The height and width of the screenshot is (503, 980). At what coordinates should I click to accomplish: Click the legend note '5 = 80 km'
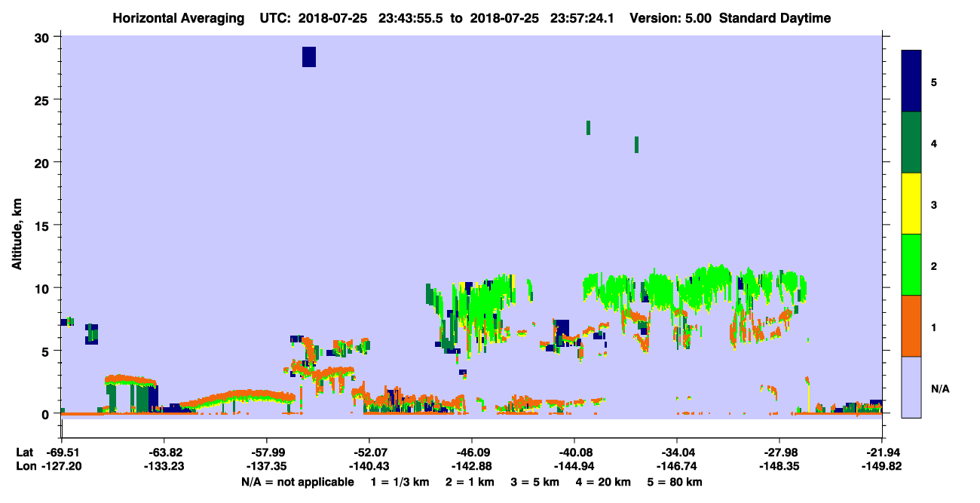pos(675,482)
